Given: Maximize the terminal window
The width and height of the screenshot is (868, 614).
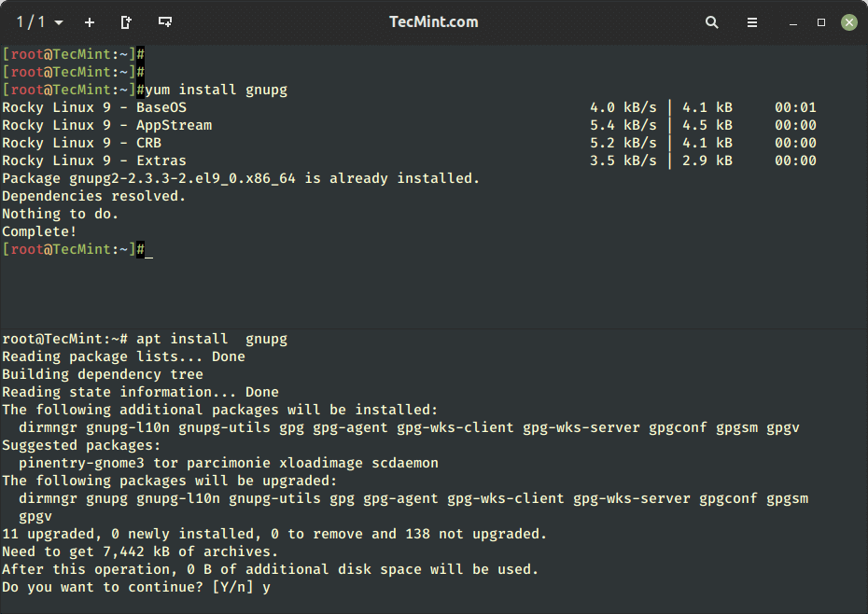Looking at the screenshot, I should click(x=821, y=22).
